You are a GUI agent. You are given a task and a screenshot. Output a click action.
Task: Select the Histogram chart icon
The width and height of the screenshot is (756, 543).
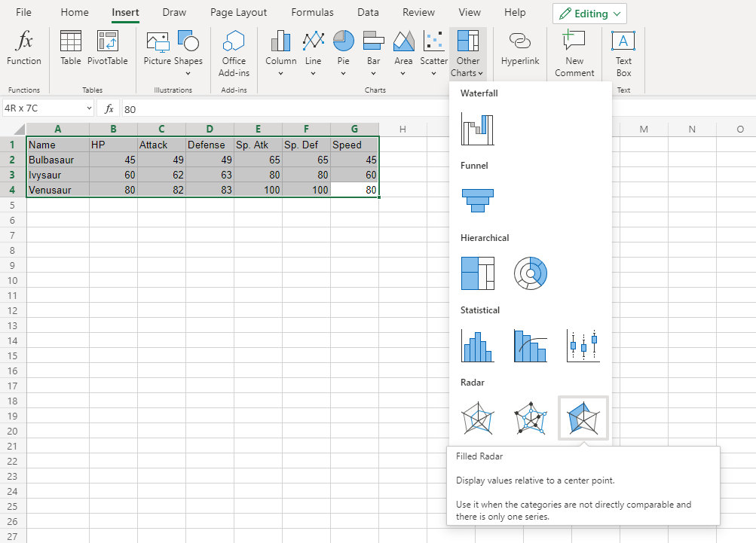click(x=477, y=346)
